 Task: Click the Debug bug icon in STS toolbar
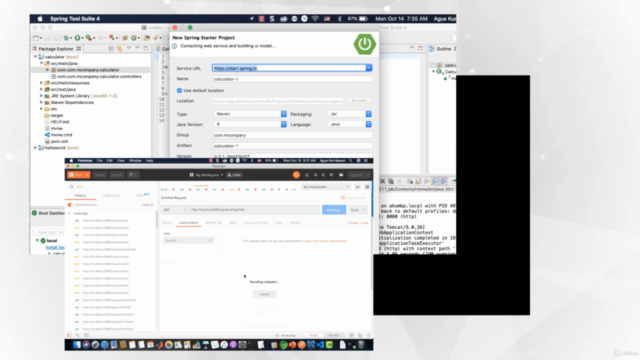pyautogui.click(x=66, y=38)
